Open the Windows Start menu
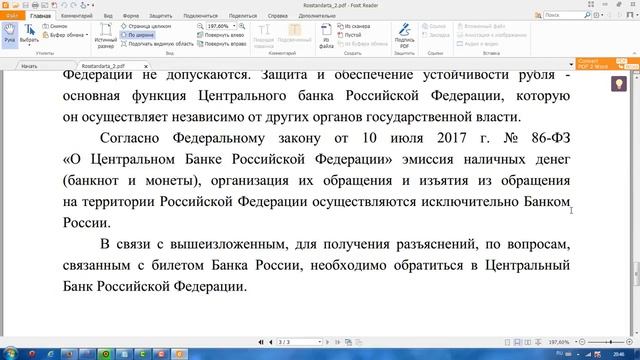Screen dimensions: 640x360 click(10, 354)
